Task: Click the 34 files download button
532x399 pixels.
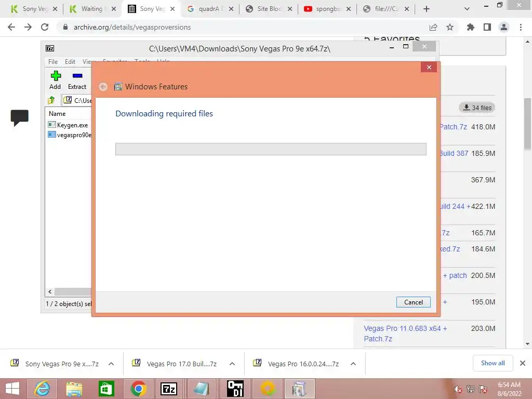Action: click(x=477, y=108)
